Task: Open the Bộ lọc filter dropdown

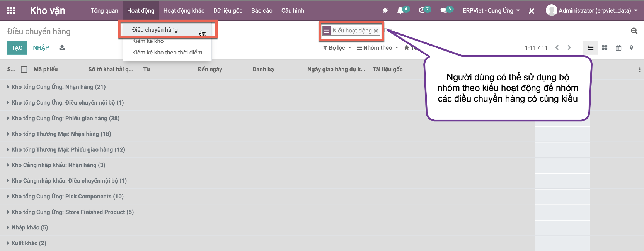Action: pos(337,47)
